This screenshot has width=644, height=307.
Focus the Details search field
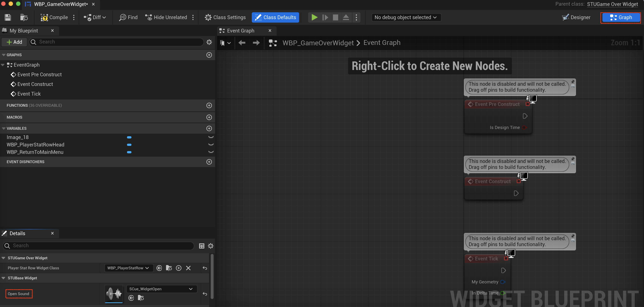(99, 246)
